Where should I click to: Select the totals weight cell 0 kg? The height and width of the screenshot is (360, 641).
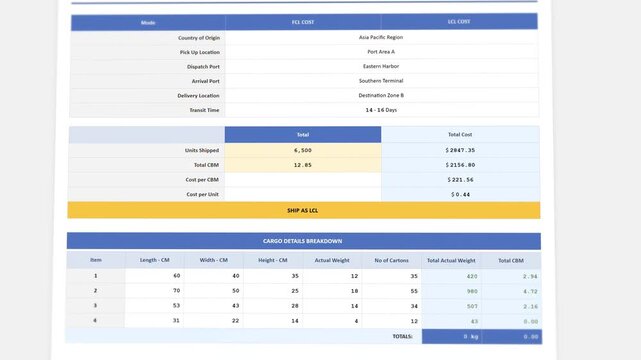tap(452, 337)
